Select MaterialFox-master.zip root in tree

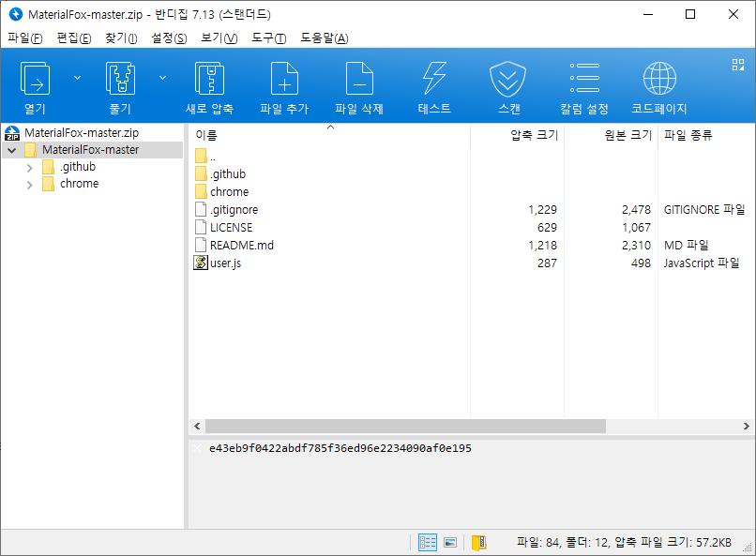pos(82,133)
